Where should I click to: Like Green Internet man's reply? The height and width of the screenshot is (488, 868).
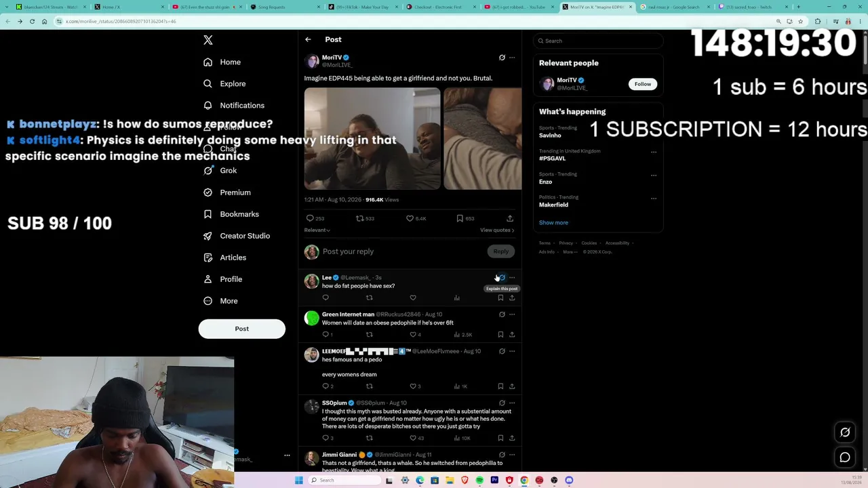413,334
